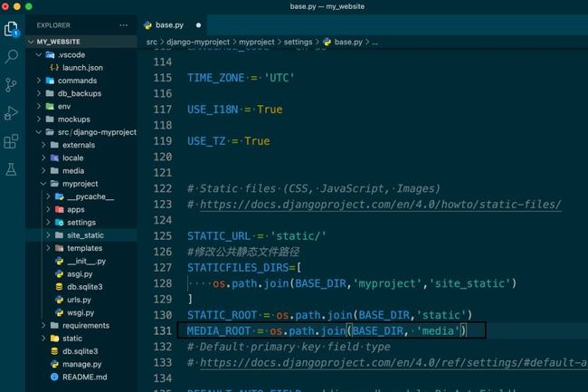The image size is (588, 392).
Task: Select the base.py editor tab
Action: click(172, 25)
